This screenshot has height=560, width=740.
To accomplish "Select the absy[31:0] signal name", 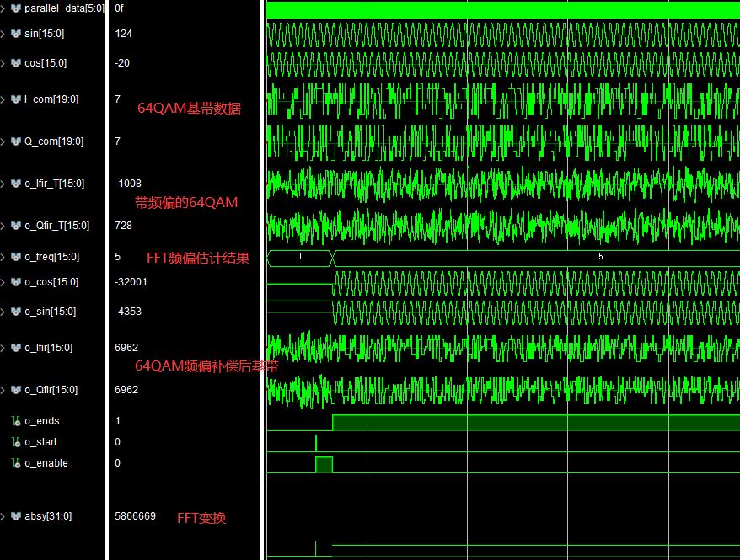I will point(48,516).
